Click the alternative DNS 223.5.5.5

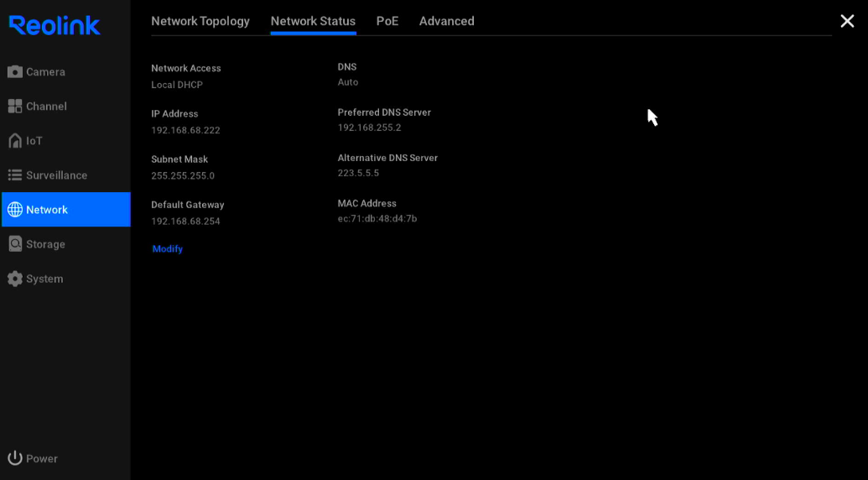(x=358, y=173)
